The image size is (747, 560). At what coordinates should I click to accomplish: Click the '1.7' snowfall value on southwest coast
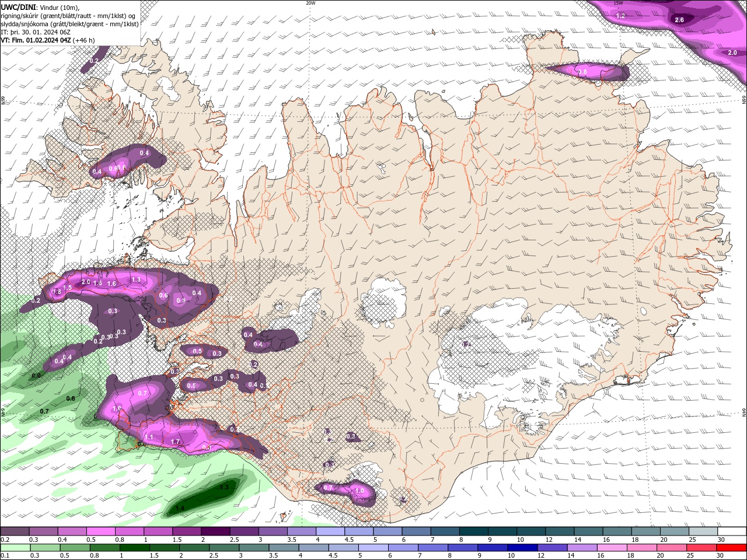(175, 442)
